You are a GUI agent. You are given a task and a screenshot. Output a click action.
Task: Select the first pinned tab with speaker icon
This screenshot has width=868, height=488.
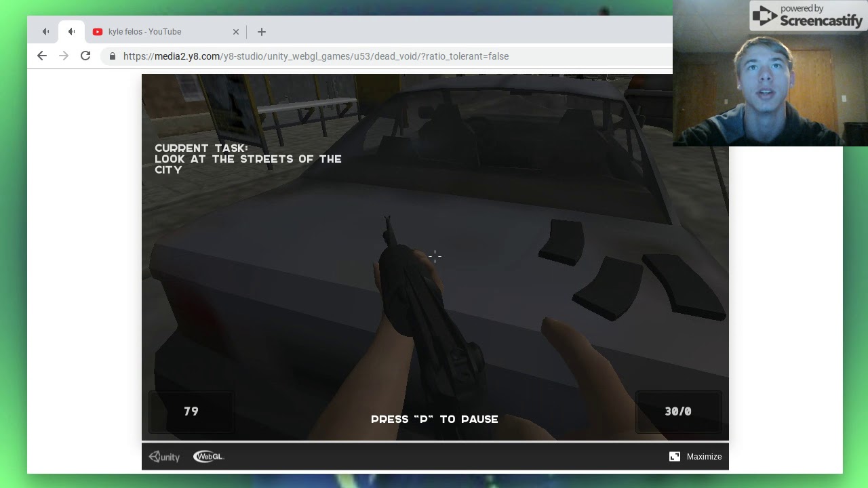[45, 32]
